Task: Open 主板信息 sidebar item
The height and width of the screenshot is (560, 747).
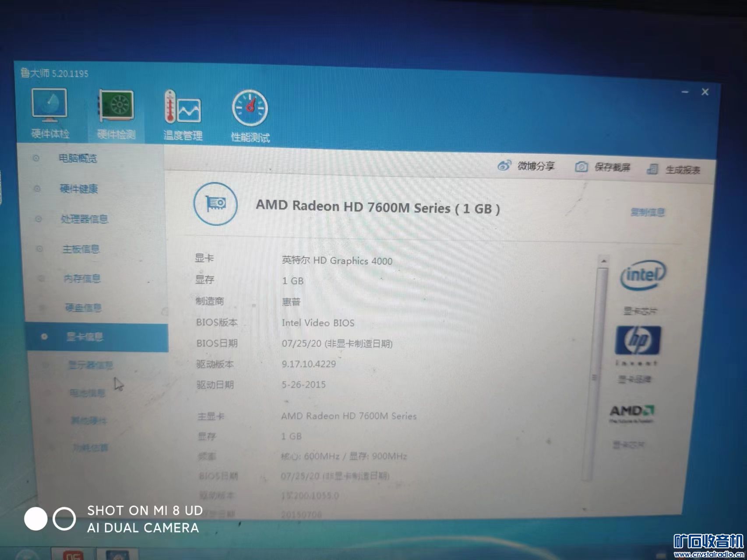Action: 81,249
